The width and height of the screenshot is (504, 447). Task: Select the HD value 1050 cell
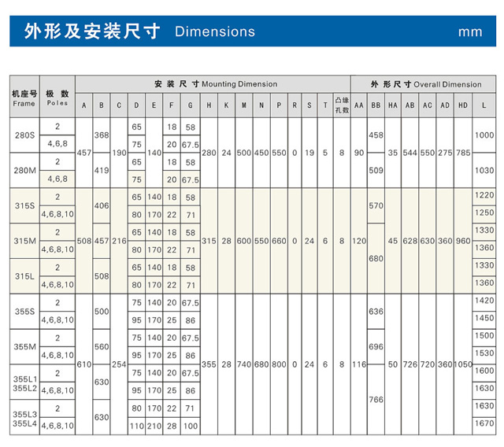[x=462, y=364]
